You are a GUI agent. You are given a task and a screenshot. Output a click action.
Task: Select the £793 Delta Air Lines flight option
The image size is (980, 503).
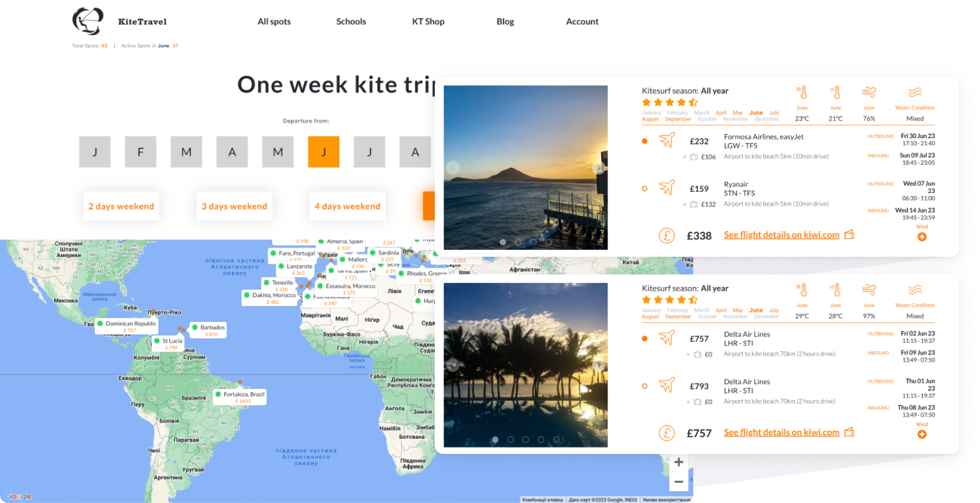pos(645,386)
